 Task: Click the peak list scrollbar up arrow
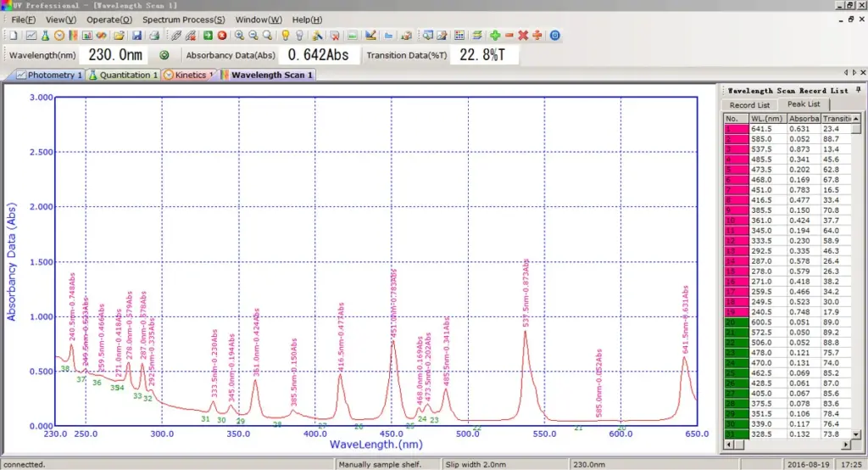tap(856, 119)
